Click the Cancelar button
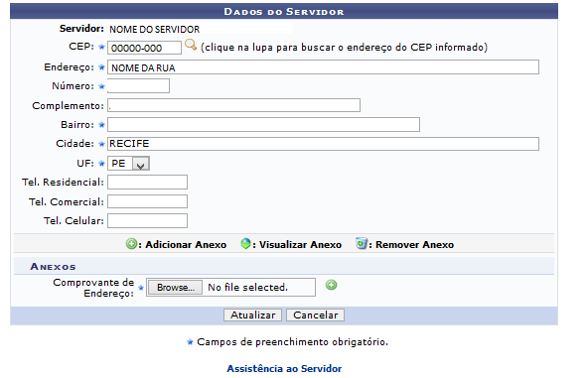588x378 pixels. coord(316,315)
